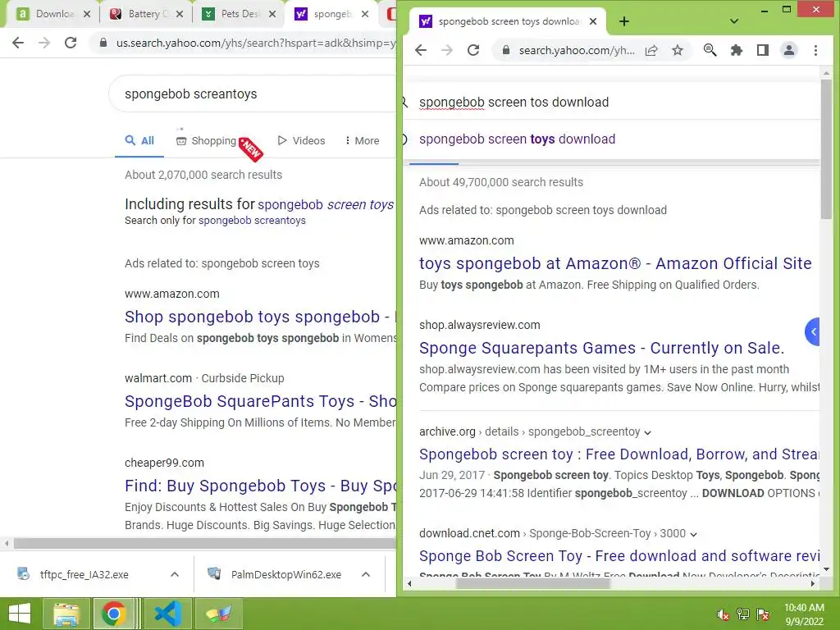Click the blue side arrow expander
The width and height of the screenshot is (840, 630).
click(x=813, y=332)
